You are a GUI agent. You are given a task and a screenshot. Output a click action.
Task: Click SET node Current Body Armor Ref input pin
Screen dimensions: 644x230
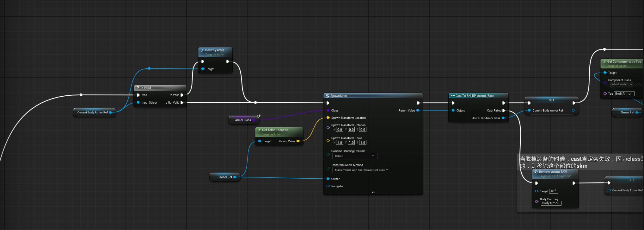(529, 110)
